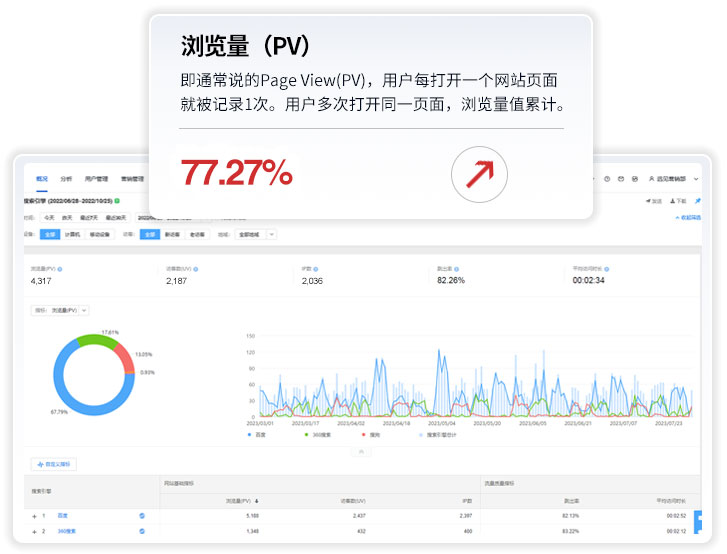
Task: Open the 用户管理 tab
Action: (x=95, y=179)
